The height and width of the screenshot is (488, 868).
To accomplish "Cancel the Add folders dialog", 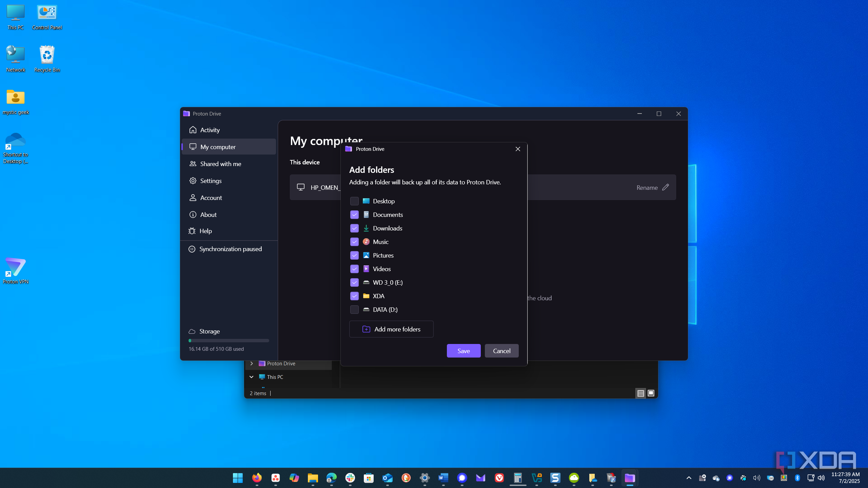I will click(501, 351).
